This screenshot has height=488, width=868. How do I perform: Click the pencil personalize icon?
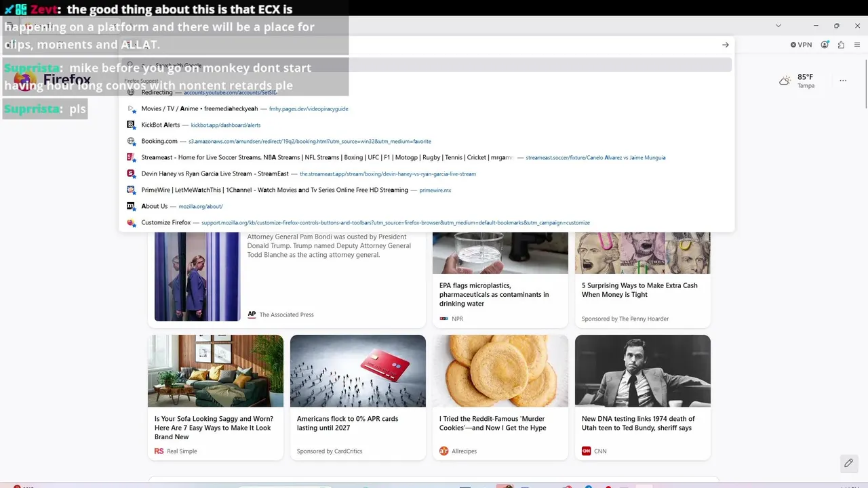click(848, 464)
